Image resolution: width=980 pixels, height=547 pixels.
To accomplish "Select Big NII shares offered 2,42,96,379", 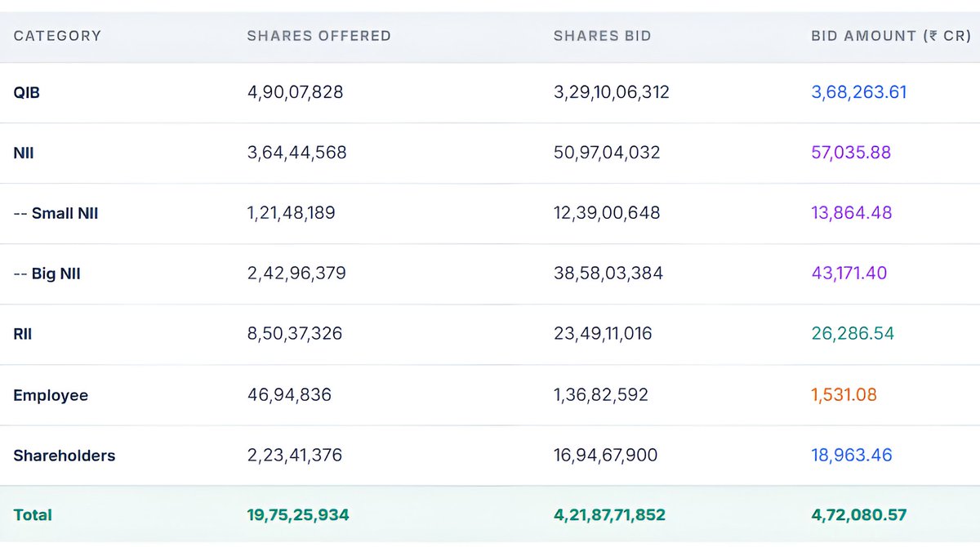I will 297,273.
